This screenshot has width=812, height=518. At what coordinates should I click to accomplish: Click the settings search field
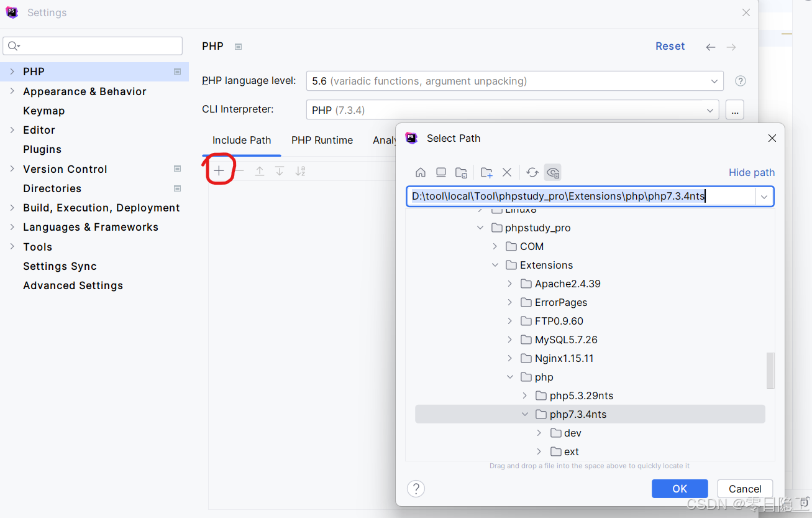point(93,46)
